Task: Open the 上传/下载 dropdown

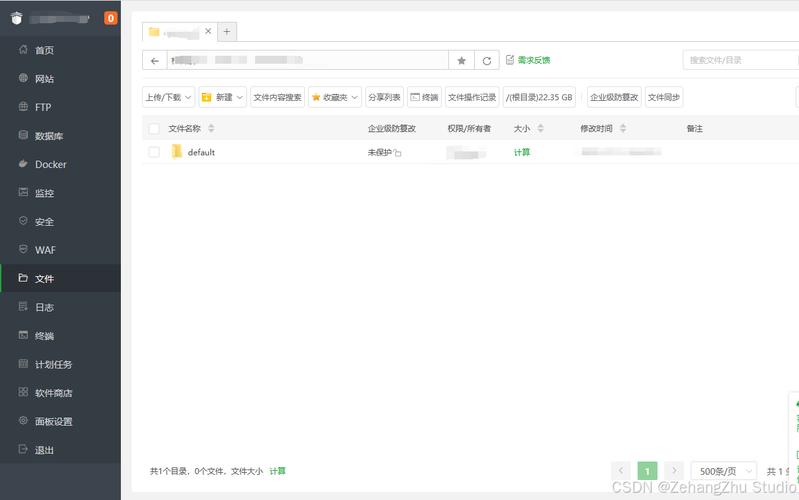Action: [x=168, y=97]
